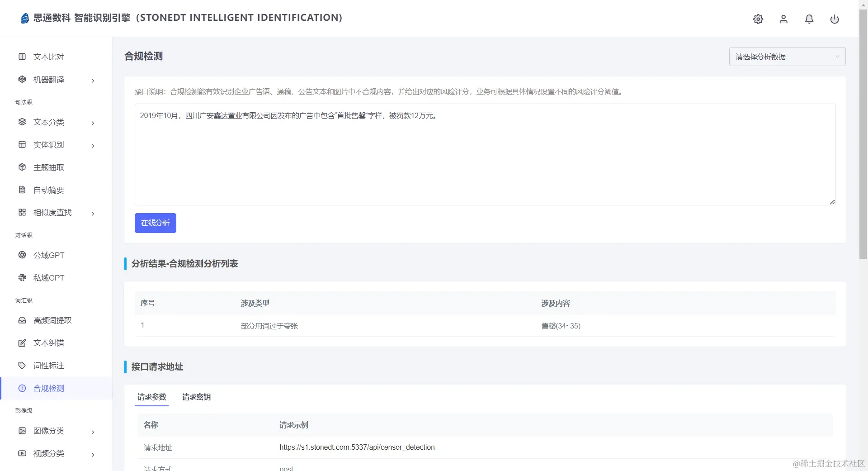
Task: Click the 涉及类型 column header
Action: coord(255,303)
